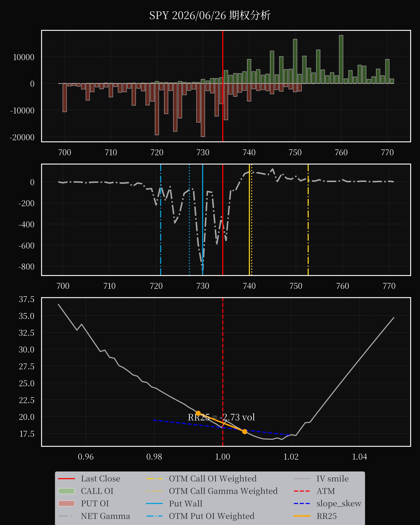Click the chart title SPY 2026/06/26 期权分析
The image size is (420, 525).
pyautogui.click(x=210, y=15)
